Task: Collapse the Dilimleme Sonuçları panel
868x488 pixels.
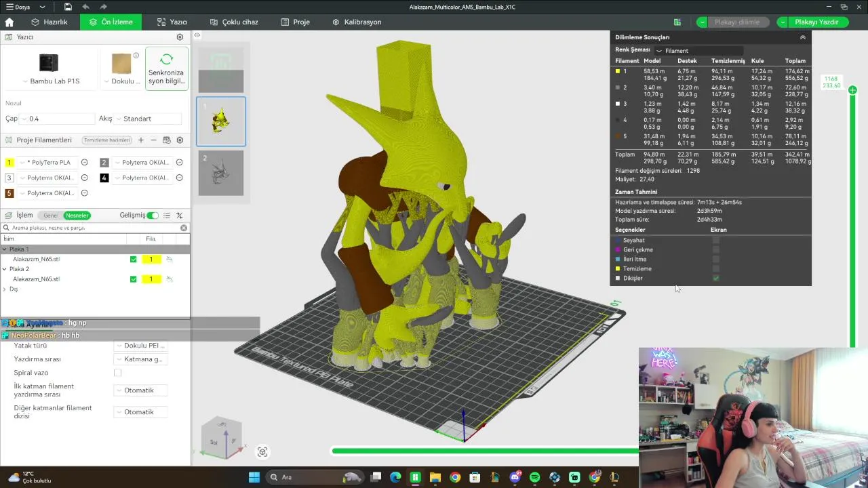Action: 803,37
